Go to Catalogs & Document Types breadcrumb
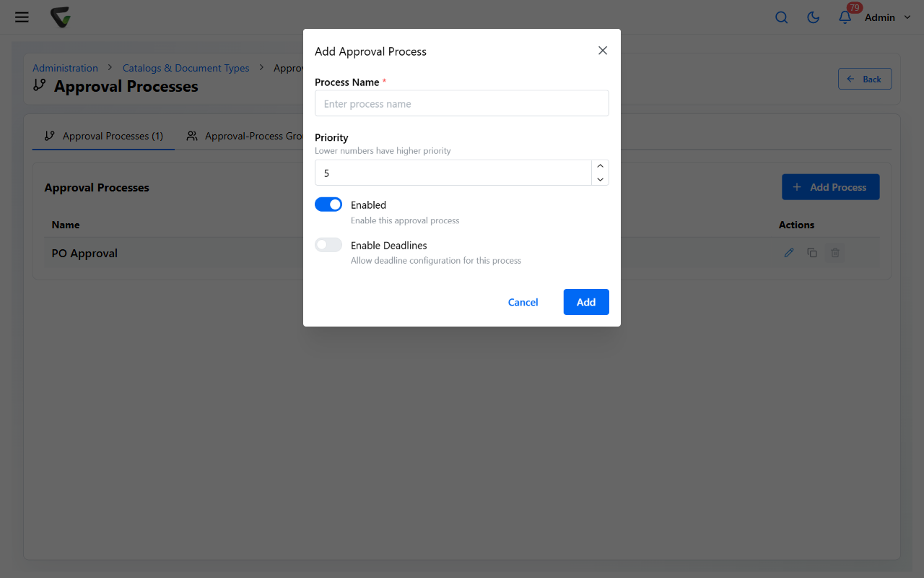 point(186,68)
